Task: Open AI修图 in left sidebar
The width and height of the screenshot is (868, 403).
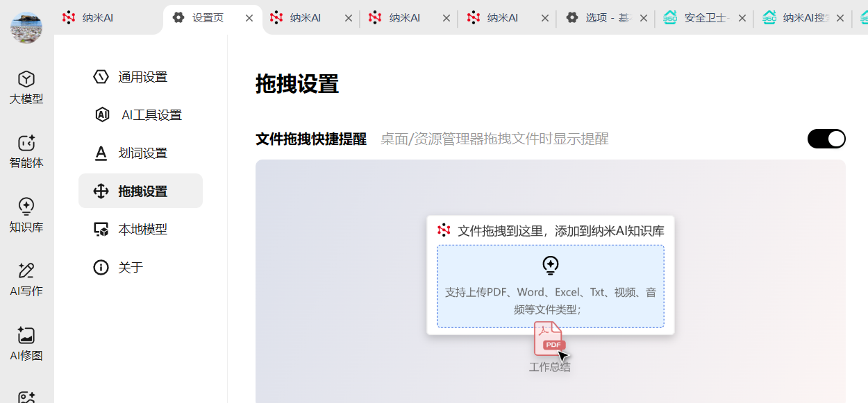Action: 26,345
